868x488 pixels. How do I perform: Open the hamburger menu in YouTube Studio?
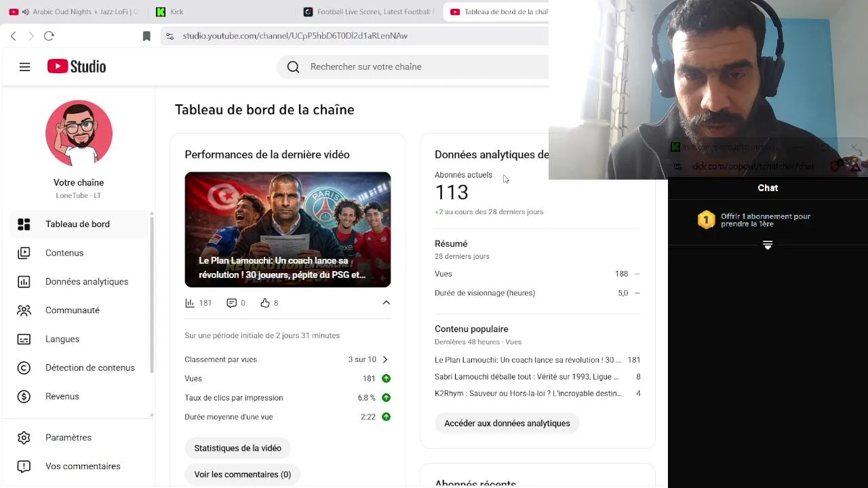(25, 66)
